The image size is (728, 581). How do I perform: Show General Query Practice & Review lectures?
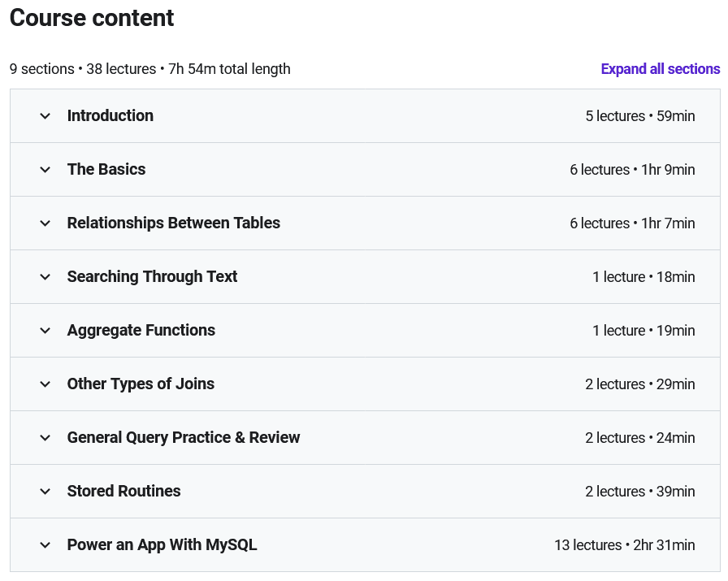pyautogui.click(x=184, y=438)
